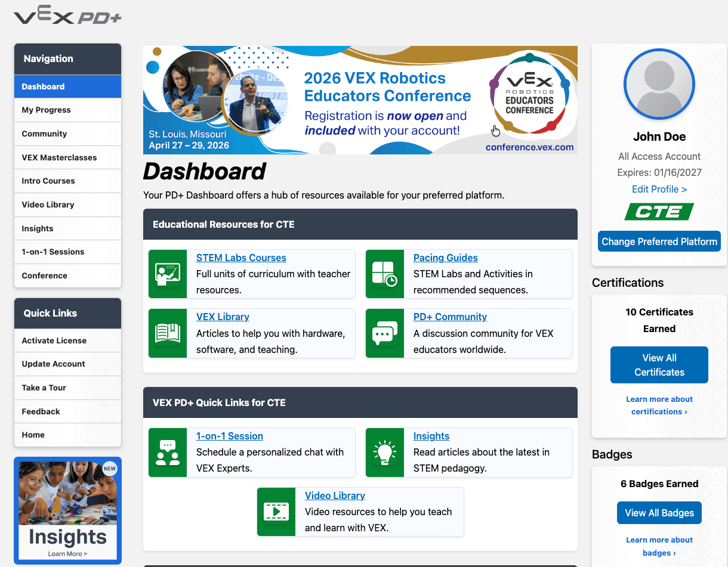The height and width of the screenshot is (567, 728).
Task: Click the VEX PD+ Quick Links for CTE header
Action: click(360, 402)
